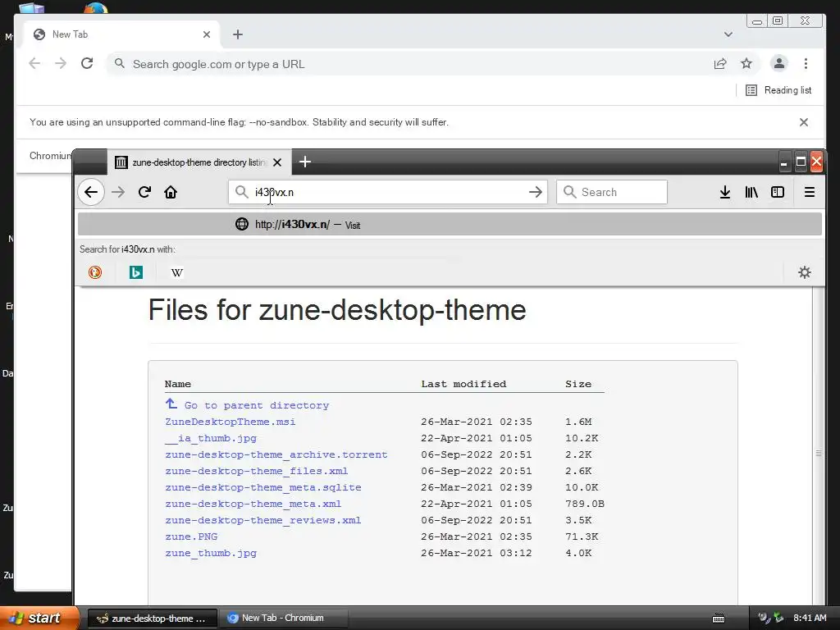Open zune-desktop-theme_reviews.xml link
Viewport: 840px width, 630px height.
[x=263, y=520]
